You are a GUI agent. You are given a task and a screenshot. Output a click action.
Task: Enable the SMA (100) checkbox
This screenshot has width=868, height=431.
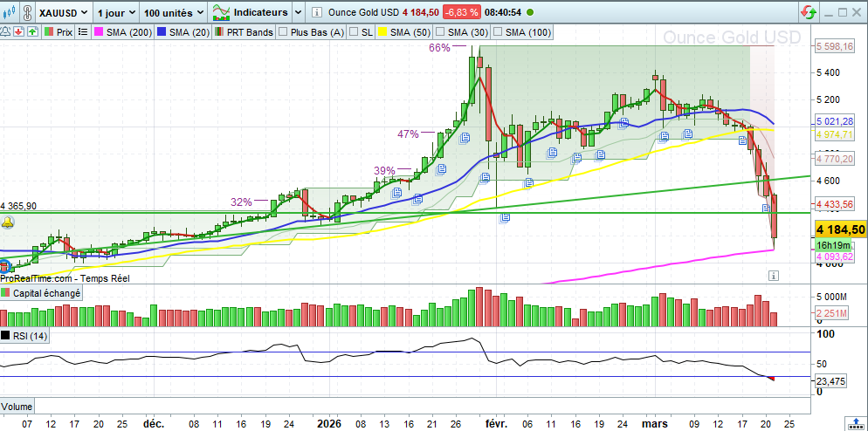coord(497,32)
